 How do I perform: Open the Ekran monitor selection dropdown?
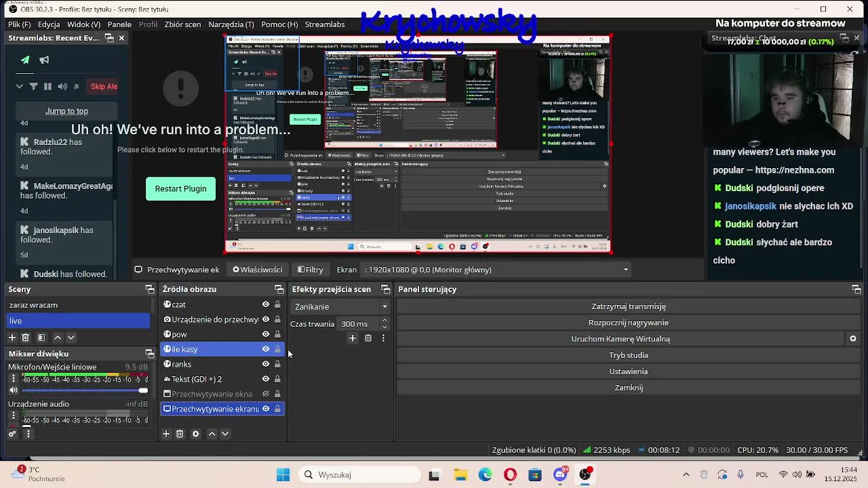point(496,270)
